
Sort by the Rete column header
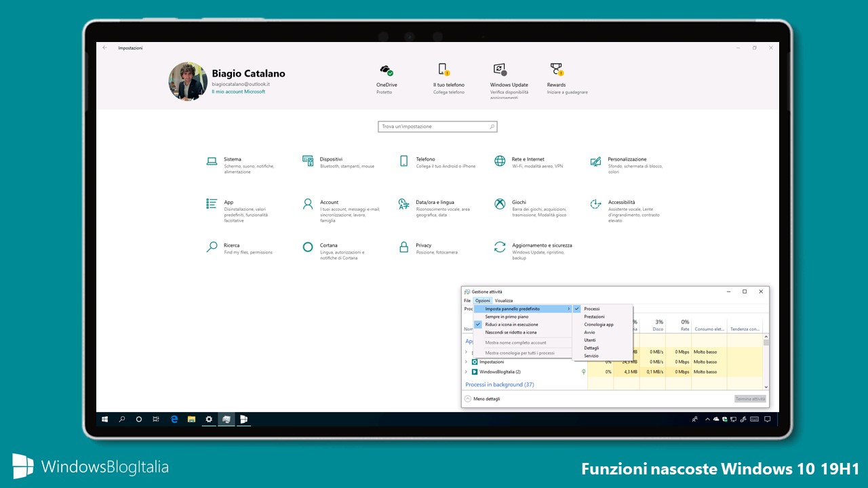pyautogui.click(x=679, y=325)
